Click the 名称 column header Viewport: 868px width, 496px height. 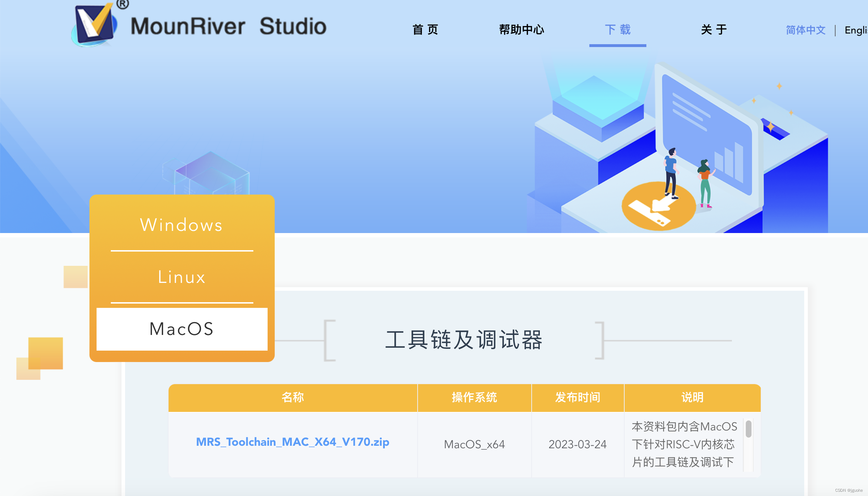[292, 398]
